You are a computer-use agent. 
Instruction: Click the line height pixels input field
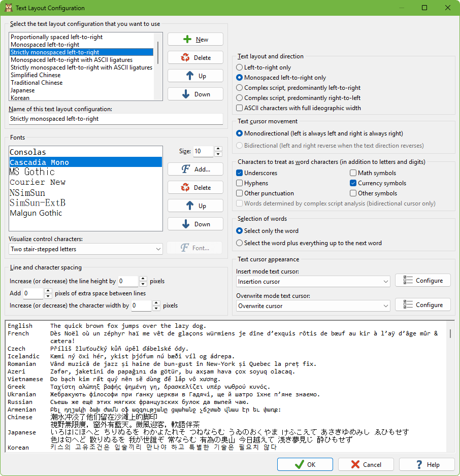tap(128, 281)
